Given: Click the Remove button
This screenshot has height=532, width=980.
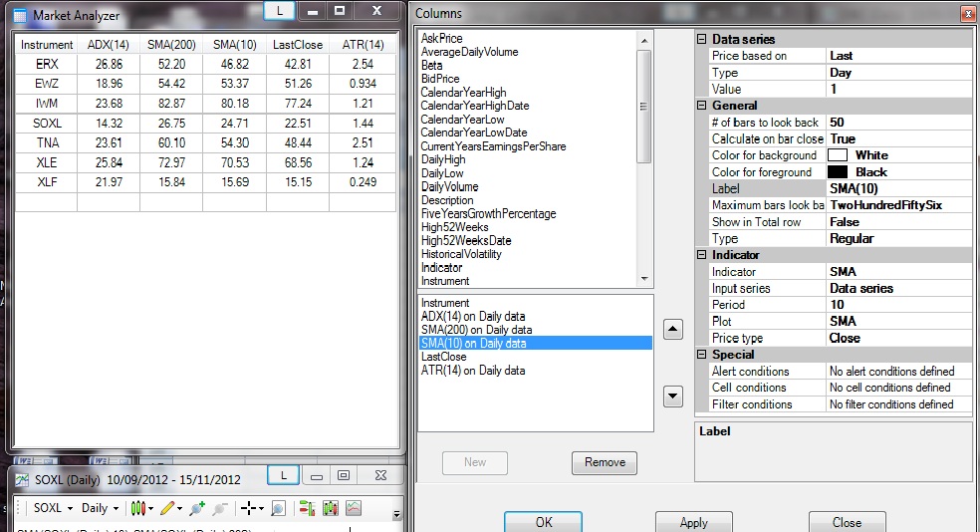Looking at the screenshot, I should 605,462.
